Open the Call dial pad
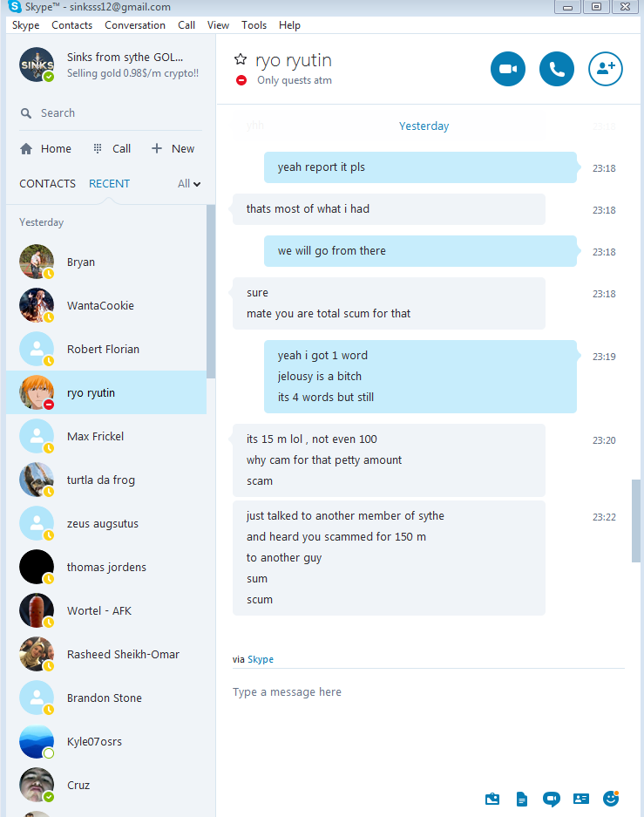 coord(112,148)
